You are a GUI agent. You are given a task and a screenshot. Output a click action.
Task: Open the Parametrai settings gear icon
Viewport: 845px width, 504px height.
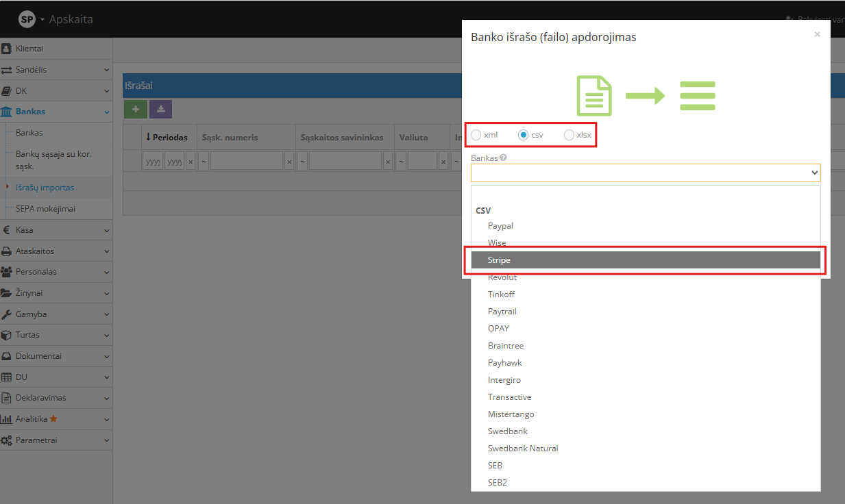[x=8, y=440]
